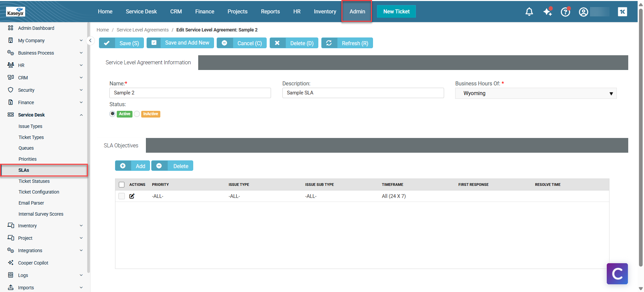Click the Description input field
This screenshot has width=644, height=292.
click(363, 93)
